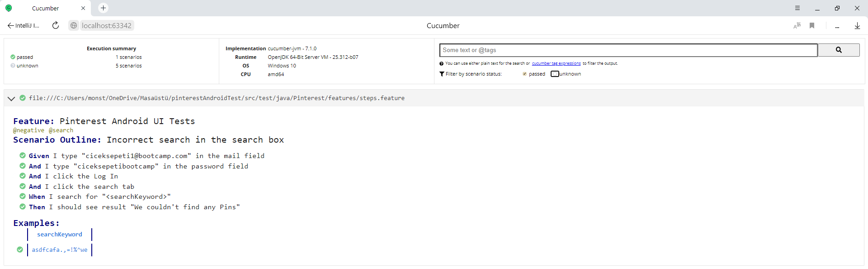This screenshot has width=868, height=269.
Task: Click the @negative tag
Action: (x=29, y=130)
